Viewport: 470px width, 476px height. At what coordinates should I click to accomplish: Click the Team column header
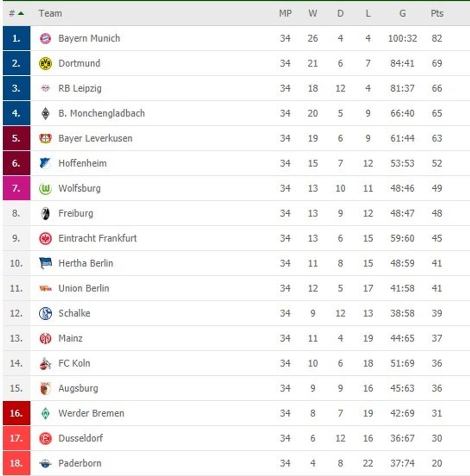coord(50,13)
